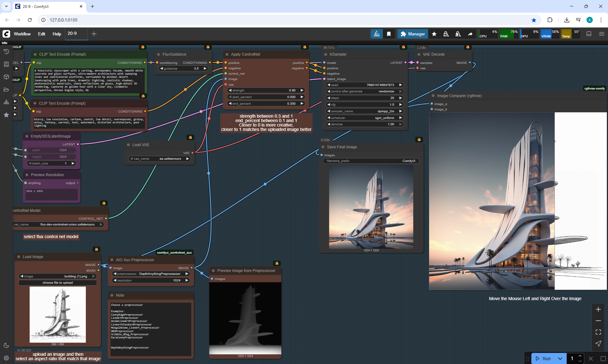Click the fit view icon on canvas
This screenshot has height=364, width=608.
click(598, 332)
